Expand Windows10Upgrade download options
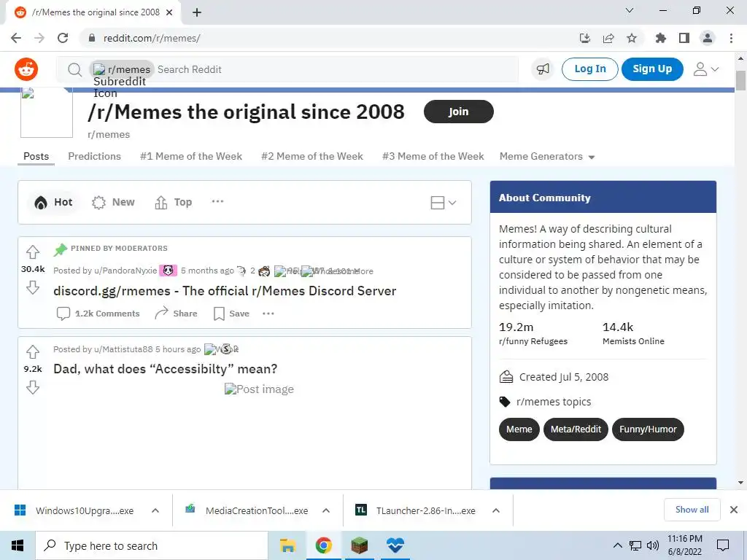Viewport: 747px width, 560px height. pyautogui.click(x=155, y=510)
